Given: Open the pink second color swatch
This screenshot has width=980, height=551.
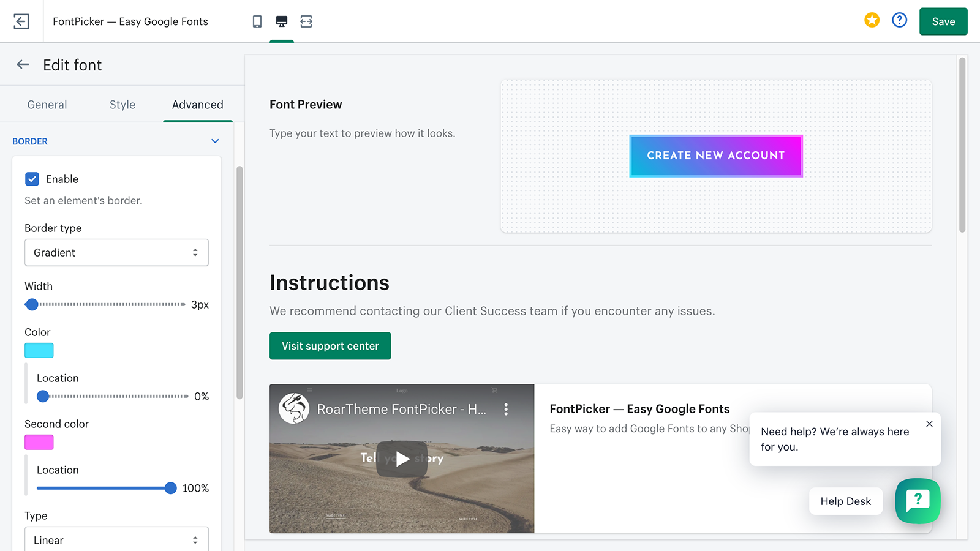Looking at the screenshot, I should pos(39,442).
